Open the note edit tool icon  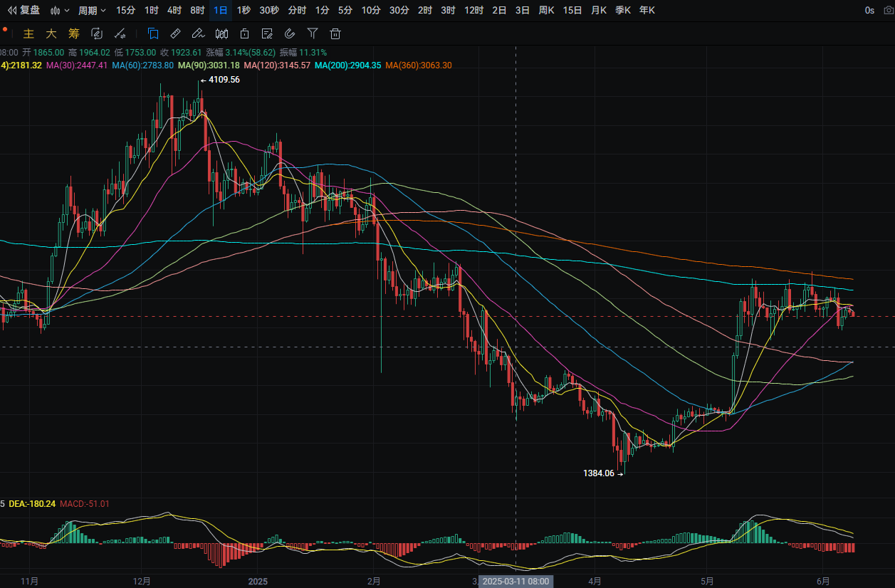pos(267,33)
